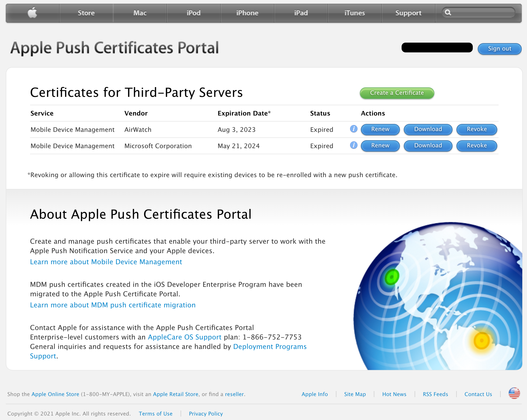Image resolution: width=527 pixels, height=420 pixels.
Task: Revoke the Microsoft Corporation certificate
Action: click(476, 146)
